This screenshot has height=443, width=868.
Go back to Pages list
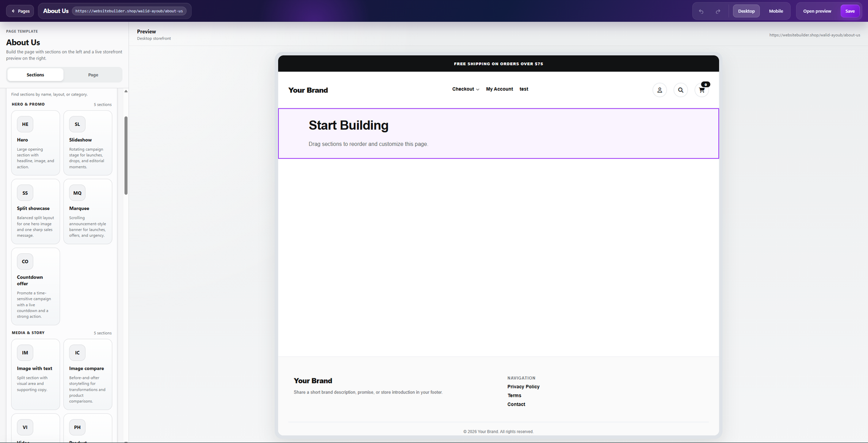coord(20,11)
